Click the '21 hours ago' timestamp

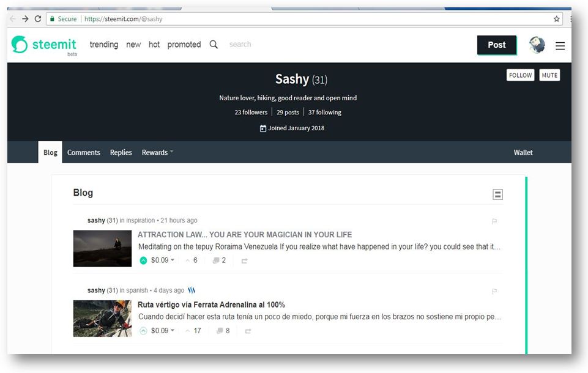(179, 220)
